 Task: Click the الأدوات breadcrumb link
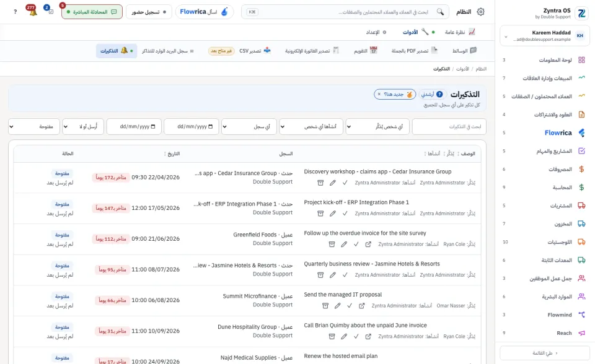[462, 69]
